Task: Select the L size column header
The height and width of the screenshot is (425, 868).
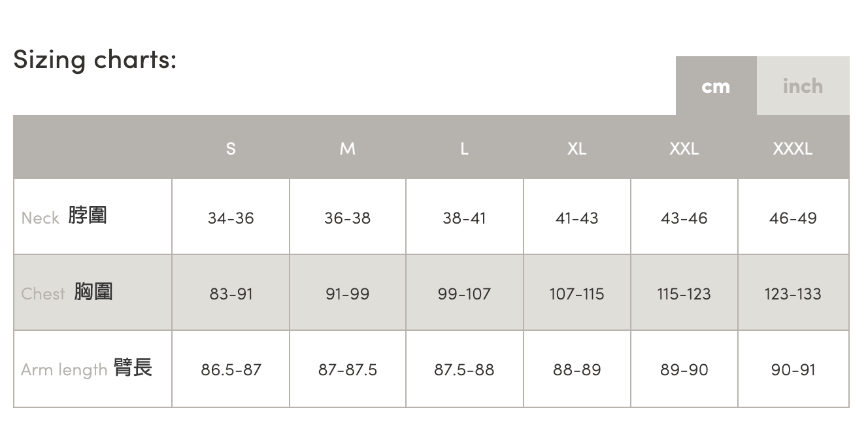Action: [464, 148]
